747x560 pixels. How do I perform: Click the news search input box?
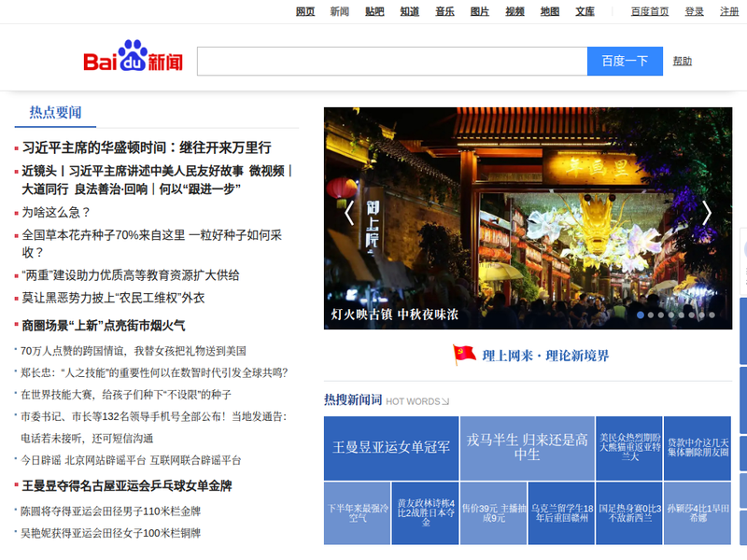(x=392, y=61)
